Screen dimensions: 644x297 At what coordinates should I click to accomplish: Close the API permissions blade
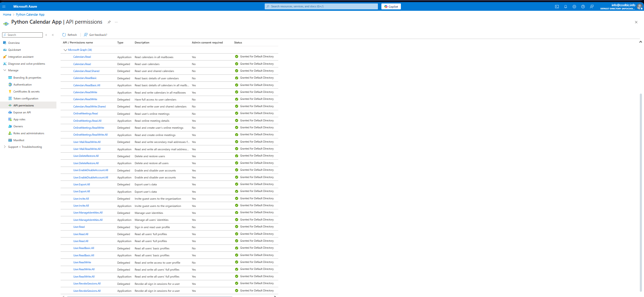pyautogui.click(x=636, y=22)
